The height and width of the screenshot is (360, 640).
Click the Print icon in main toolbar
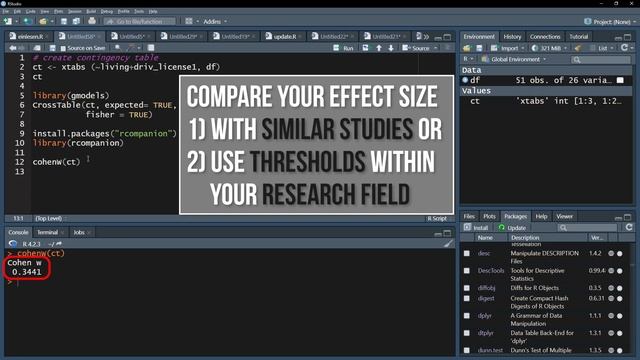[x=92, y=21]
